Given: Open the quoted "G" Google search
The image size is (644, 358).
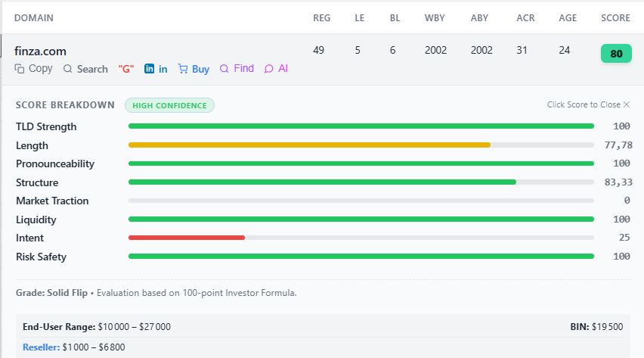Looking at the screenshot, I should click(126, 69).
